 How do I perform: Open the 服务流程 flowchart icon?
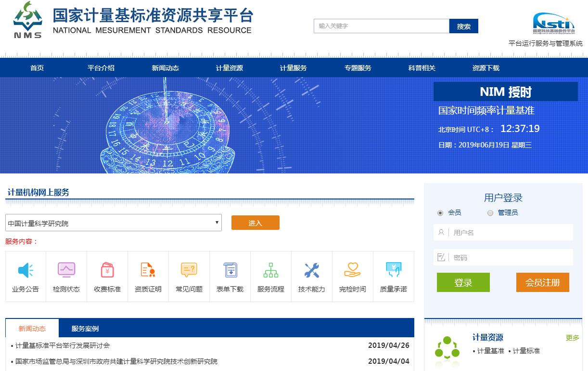click(271, 270)
